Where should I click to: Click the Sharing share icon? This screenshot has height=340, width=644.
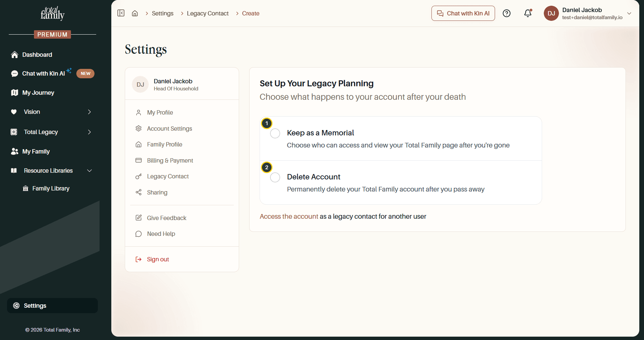click(x=139, y=192)
